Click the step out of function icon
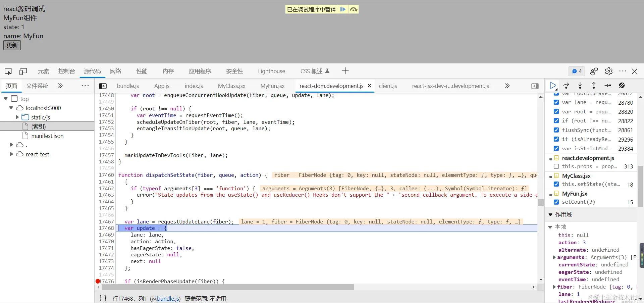644x303 pixels. click(594, 86)
